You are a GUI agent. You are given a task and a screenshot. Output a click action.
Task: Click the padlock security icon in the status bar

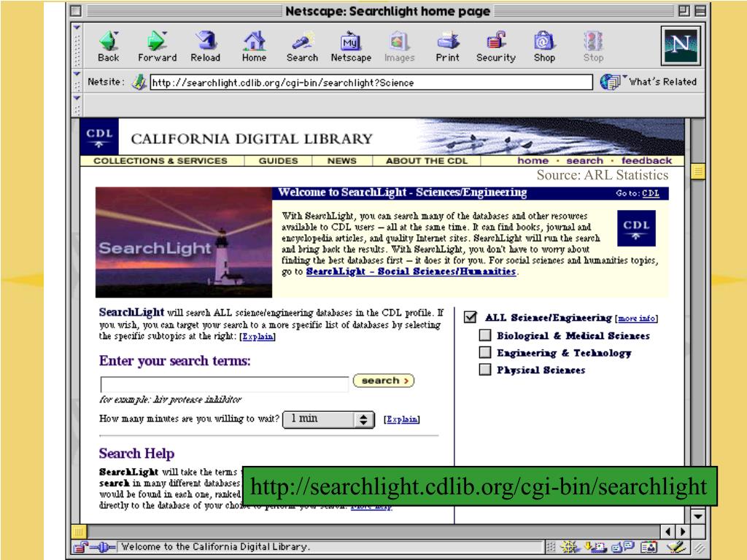[x=80, y=547]
